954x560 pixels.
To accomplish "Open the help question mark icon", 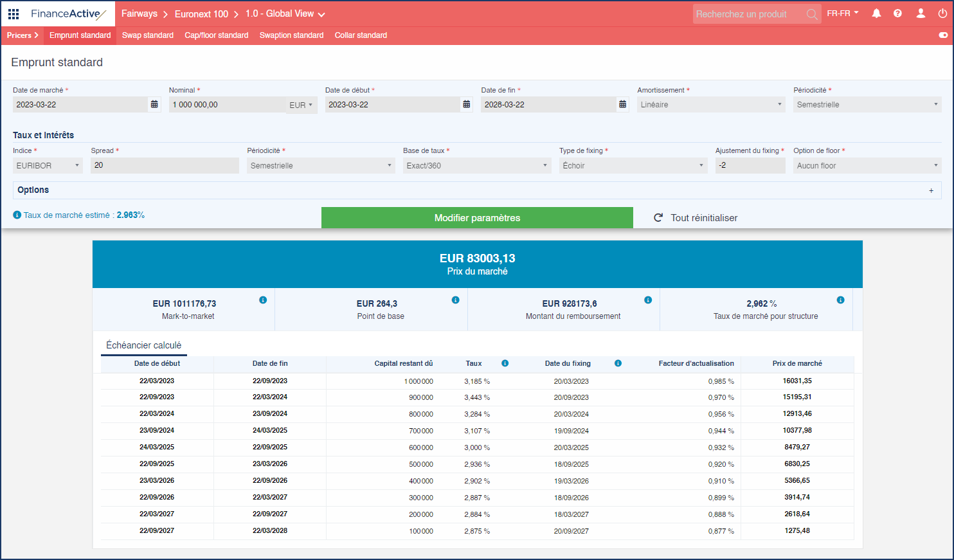I will pos(897,14).
